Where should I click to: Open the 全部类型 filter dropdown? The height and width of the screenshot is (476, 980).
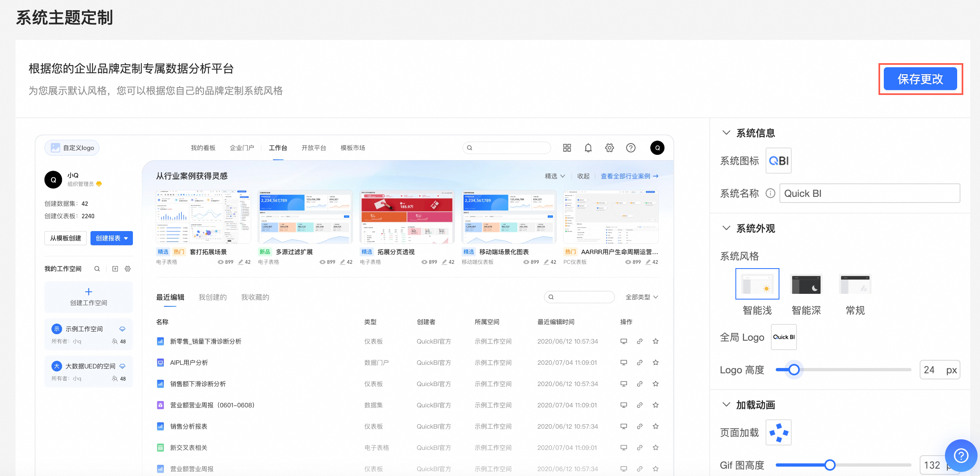pos(642,297)
